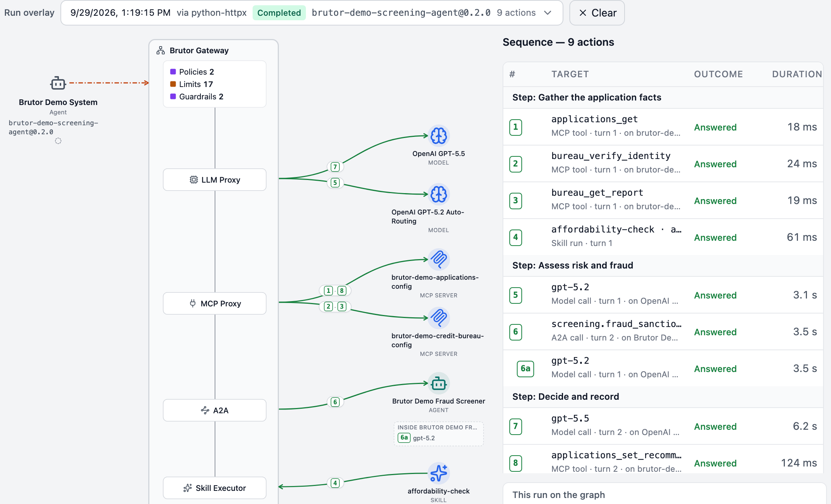This screenshot has width=831, height=504.
Task: Click the graph edge badge numbered 6
Action: point(335,402)
